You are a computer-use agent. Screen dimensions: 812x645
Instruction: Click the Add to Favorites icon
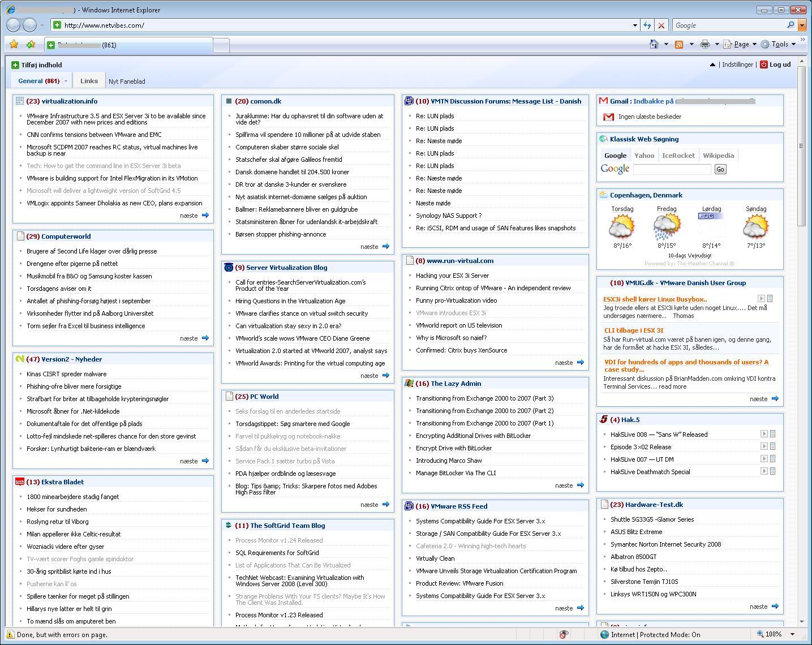pos(31,45)
